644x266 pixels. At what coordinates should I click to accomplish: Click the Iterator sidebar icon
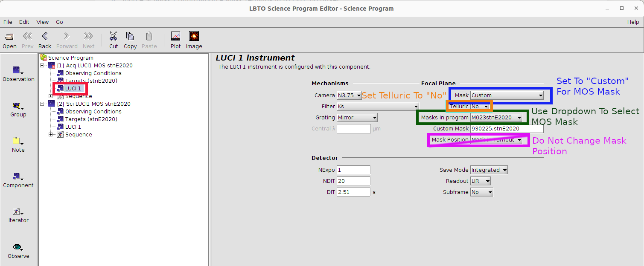click(18, 212)
